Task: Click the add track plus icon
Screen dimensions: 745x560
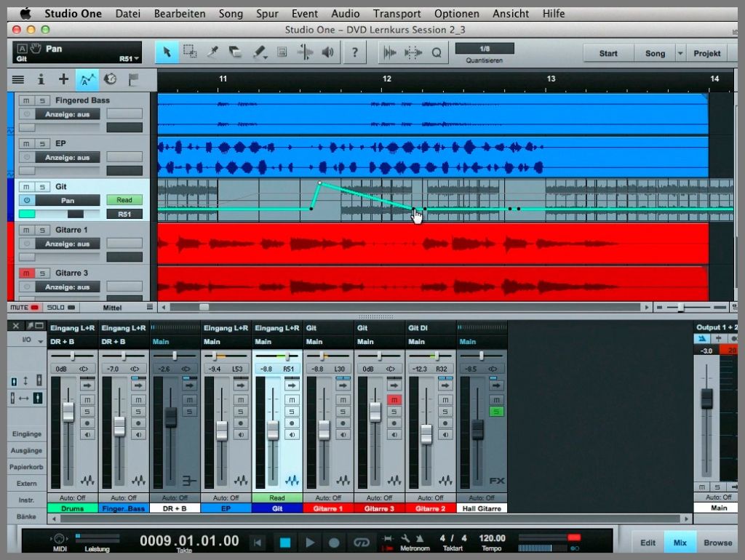Action: 64,79
